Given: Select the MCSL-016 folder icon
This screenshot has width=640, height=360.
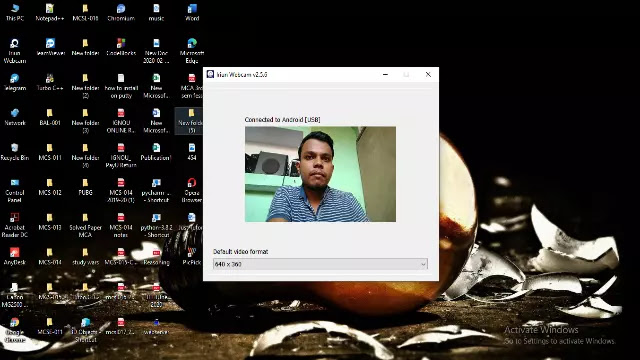Looking at the screenshot, I should click(x=85, y=12).
